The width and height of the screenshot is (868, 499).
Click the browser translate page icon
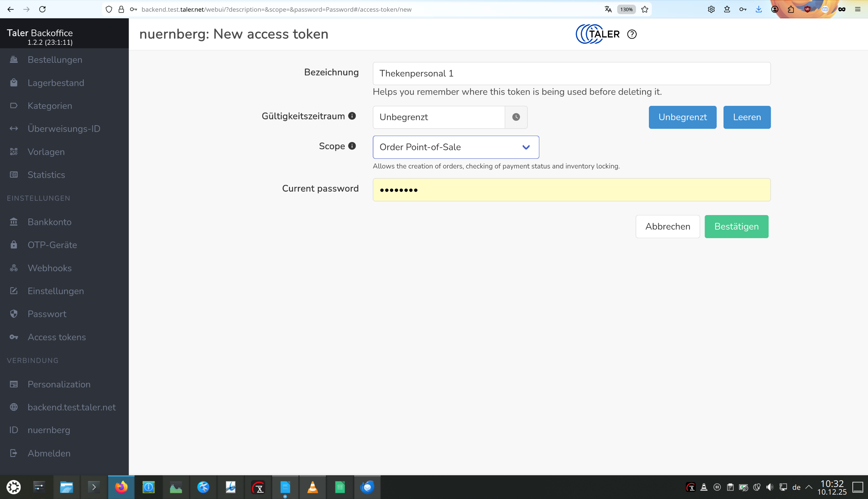coord(608,9)
